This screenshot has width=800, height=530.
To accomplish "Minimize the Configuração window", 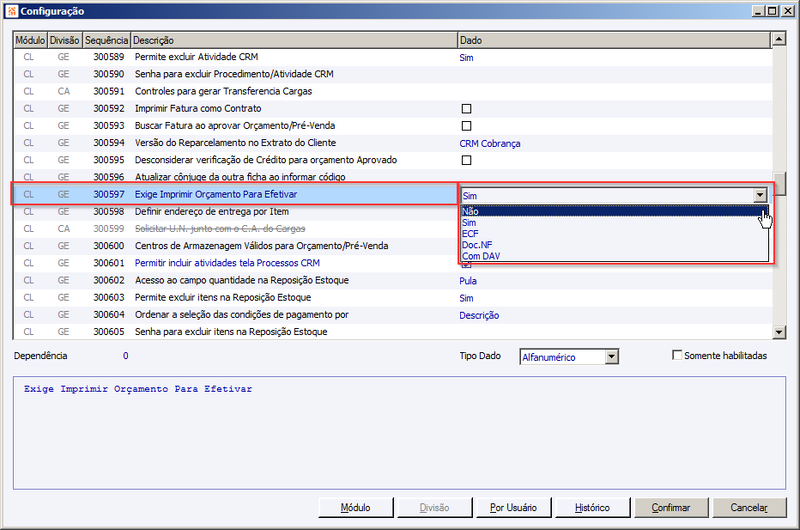I will (759, 11).
